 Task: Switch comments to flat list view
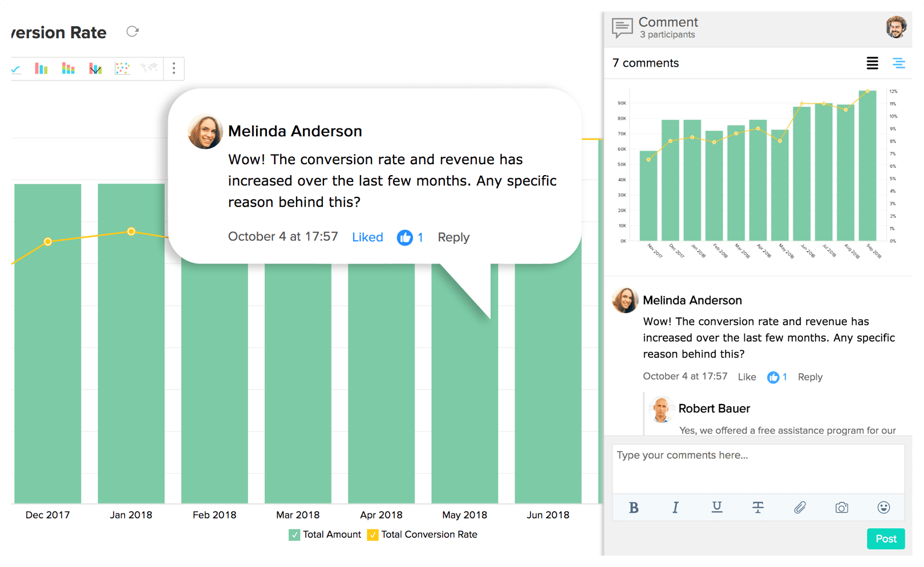point(872,63)
